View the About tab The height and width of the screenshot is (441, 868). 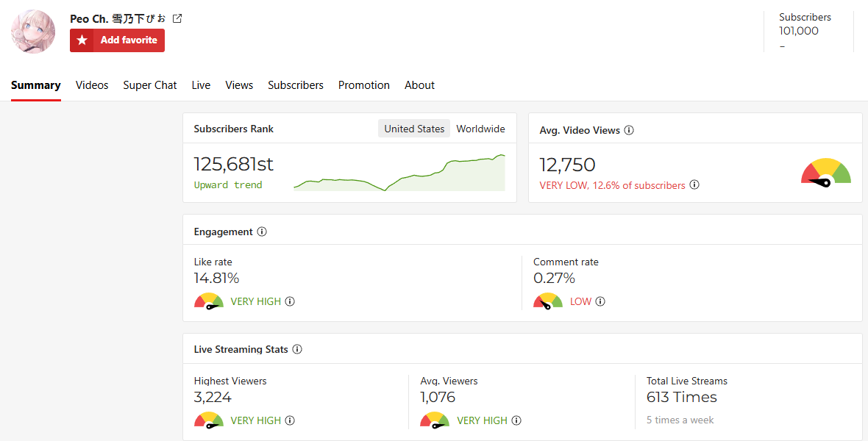[419, 85]
